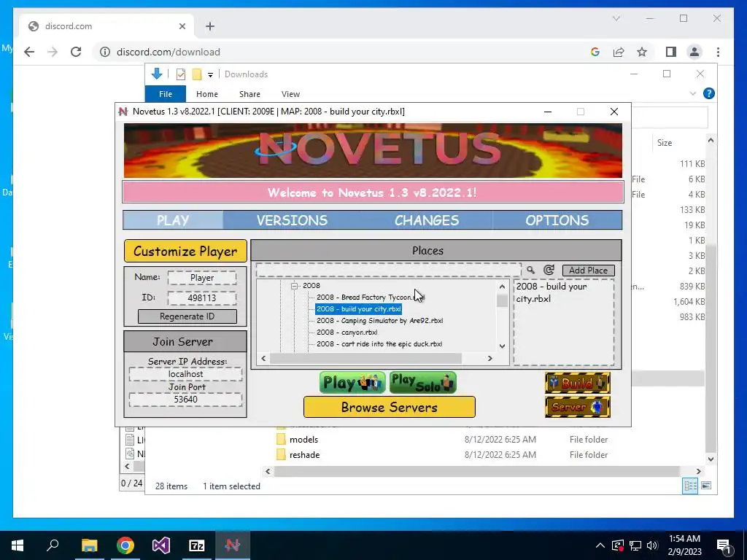747x560 pixels.
Task: Click Add Place button
Action: 589,271
